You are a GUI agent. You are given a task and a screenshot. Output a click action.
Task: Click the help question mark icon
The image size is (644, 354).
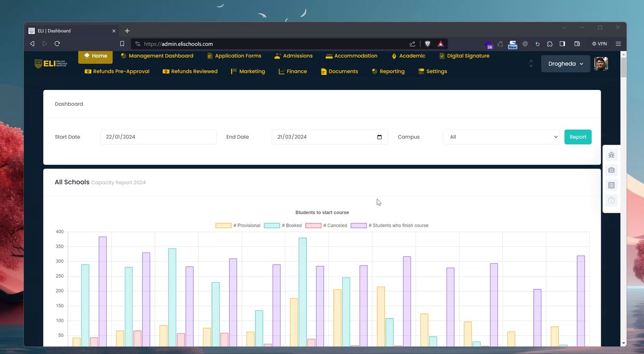click(x=611, y=201)
